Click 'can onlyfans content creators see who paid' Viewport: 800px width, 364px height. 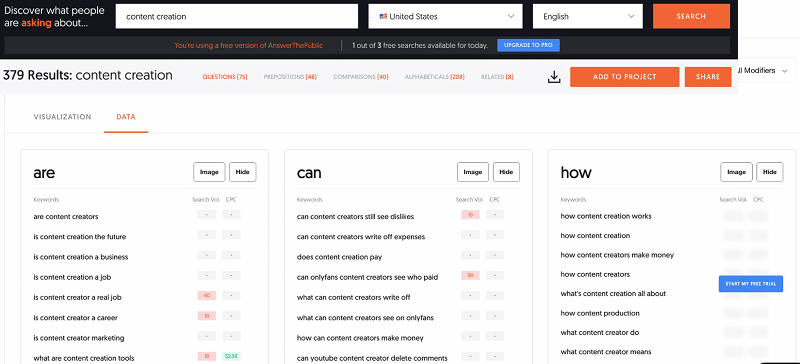coord(367,277)
